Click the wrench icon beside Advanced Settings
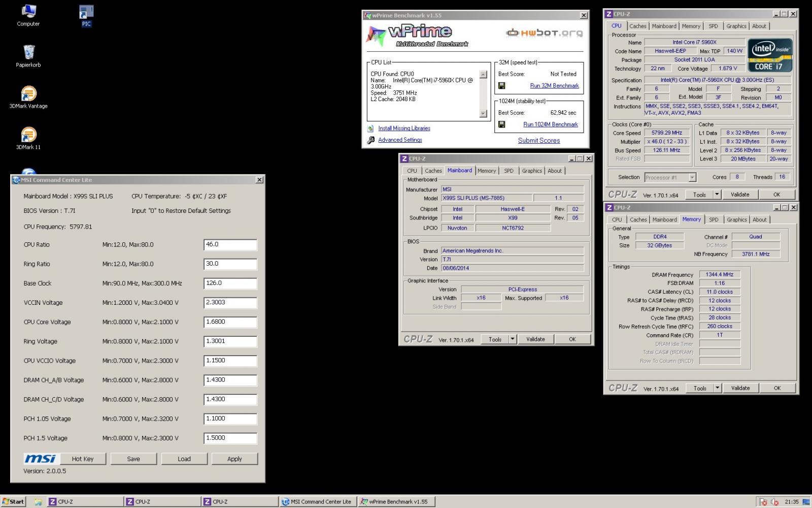The height and width of the screenshot is (508, 812). (x=370, y=140)
